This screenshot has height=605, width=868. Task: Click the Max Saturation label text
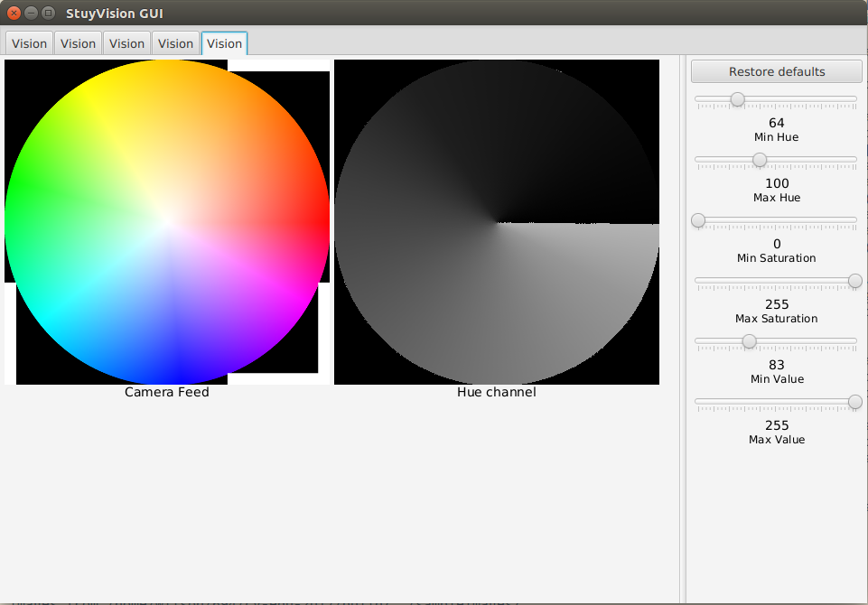776,318
